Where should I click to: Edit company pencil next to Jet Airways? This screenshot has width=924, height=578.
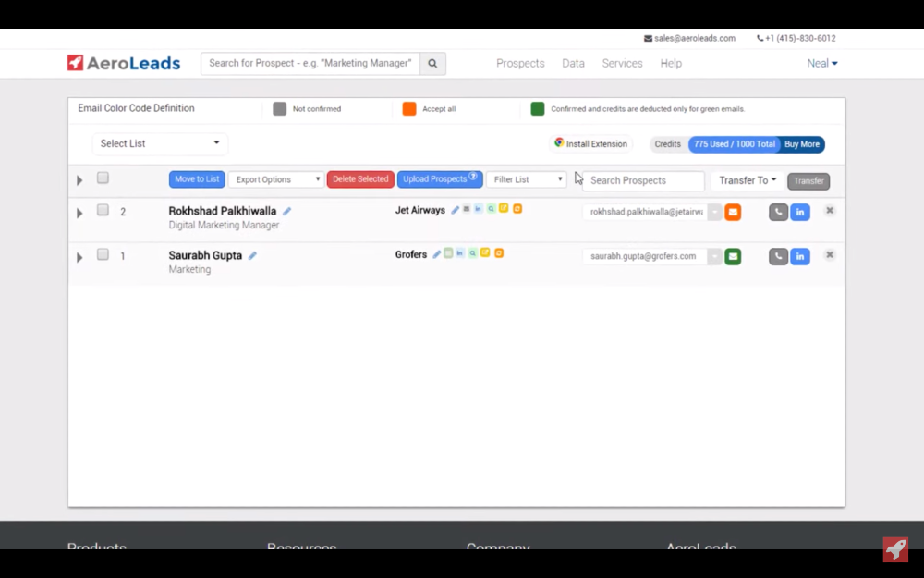[x=455, y=209]
